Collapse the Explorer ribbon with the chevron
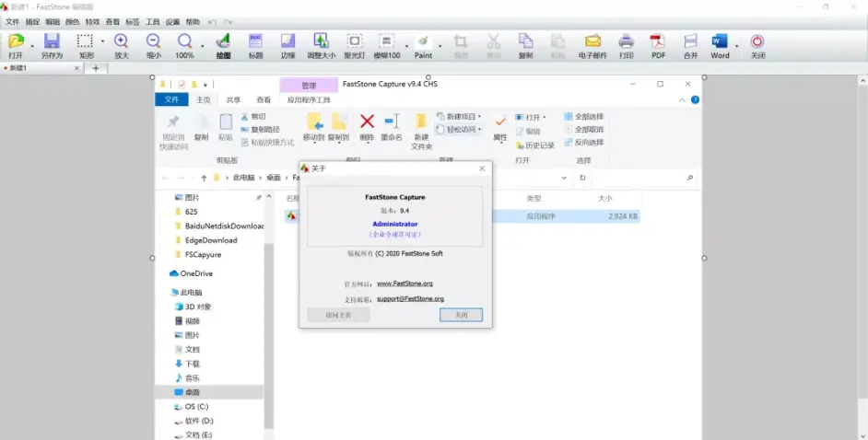The width and height of the screenshot is (868, 440). pyautogui.click(x=682, y=100)
